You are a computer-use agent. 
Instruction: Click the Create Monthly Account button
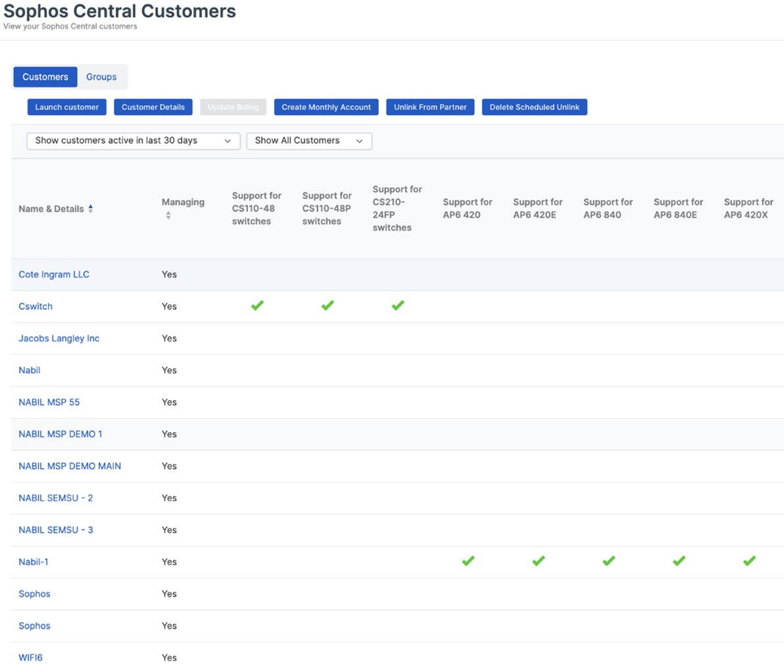click(326, 107)
